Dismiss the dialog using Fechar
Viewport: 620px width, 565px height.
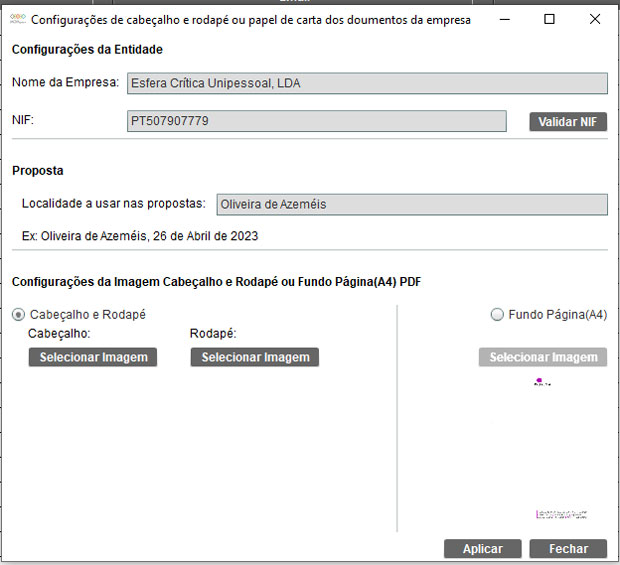tap(568, 549)
